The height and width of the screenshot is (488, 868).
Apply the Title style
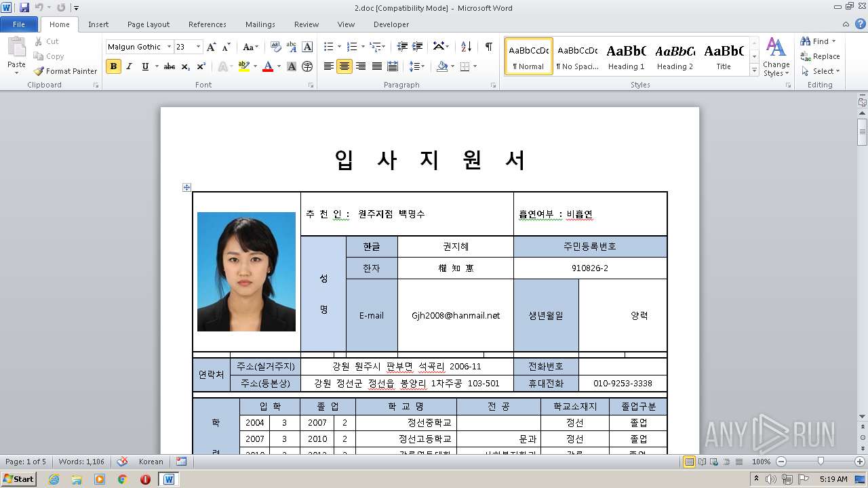tap(724, 57)
